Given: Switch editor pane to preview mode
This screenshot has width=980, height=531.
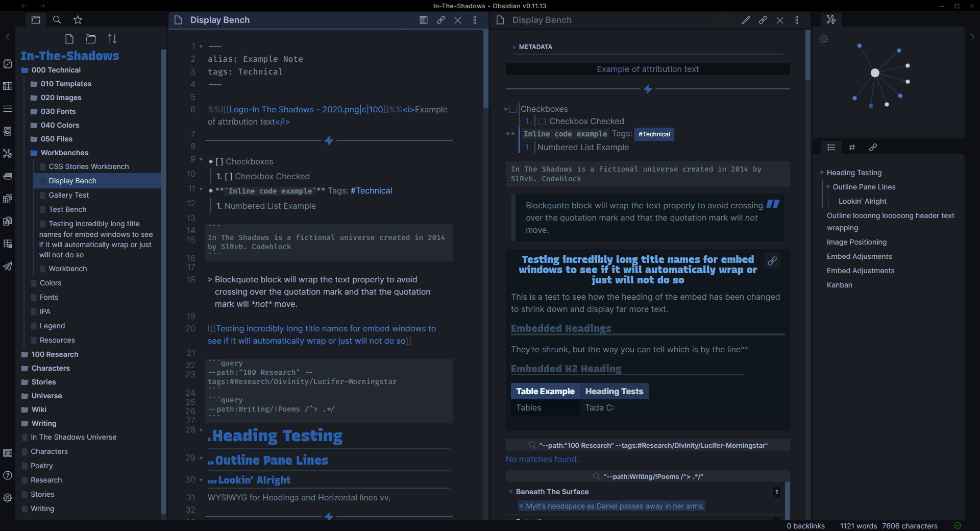Looking at the screenshot, I should [424, 20].
